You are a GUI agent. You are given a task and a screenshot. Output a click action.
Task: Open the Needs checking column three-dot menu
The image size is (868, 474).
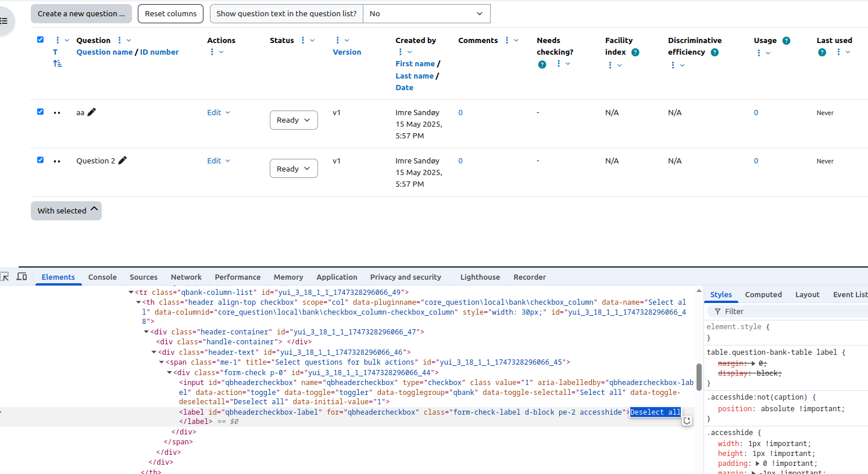point(559,63)
